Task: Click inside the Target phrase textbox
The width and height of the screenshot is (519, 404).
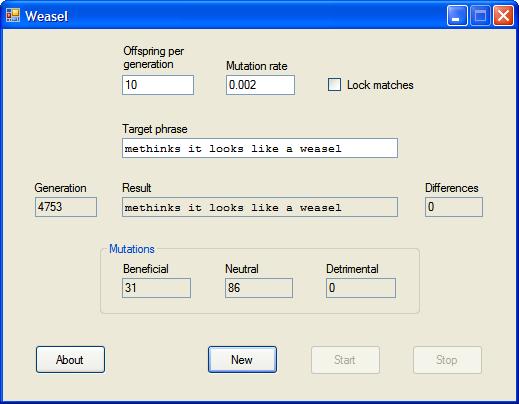Action: (x=260, y=148)
